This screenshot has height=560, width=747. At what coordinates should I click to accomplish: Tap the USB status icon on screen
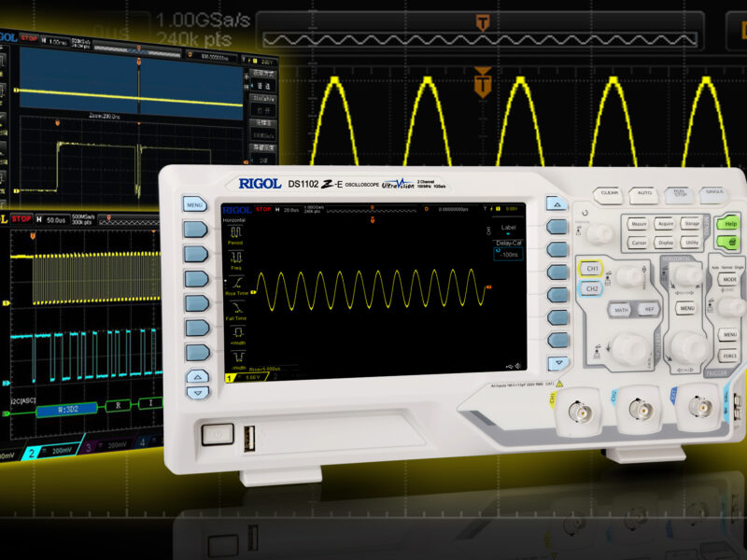pos(510,366)
